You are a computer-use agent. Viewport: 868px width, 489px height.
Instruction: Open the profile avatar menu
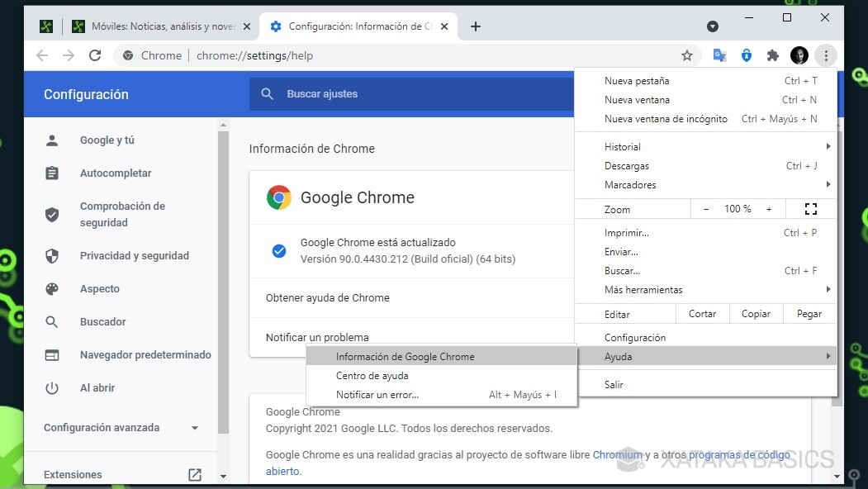point(799,55)
